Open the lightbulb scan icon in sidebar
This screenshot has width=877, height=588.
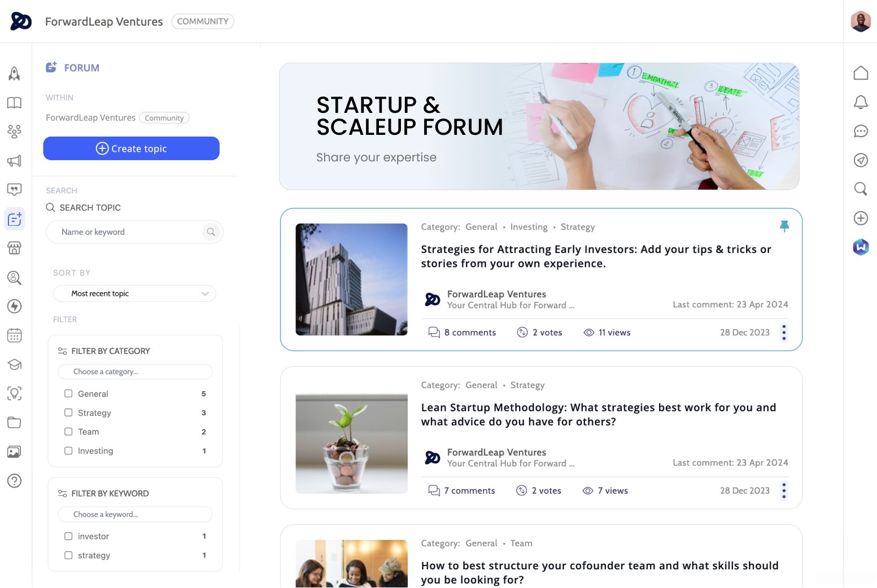tap(14, 393)
